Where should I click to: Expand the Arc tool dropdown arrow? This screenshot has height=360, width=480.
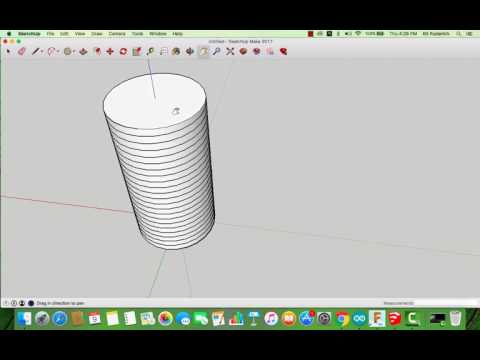(58, 52)
